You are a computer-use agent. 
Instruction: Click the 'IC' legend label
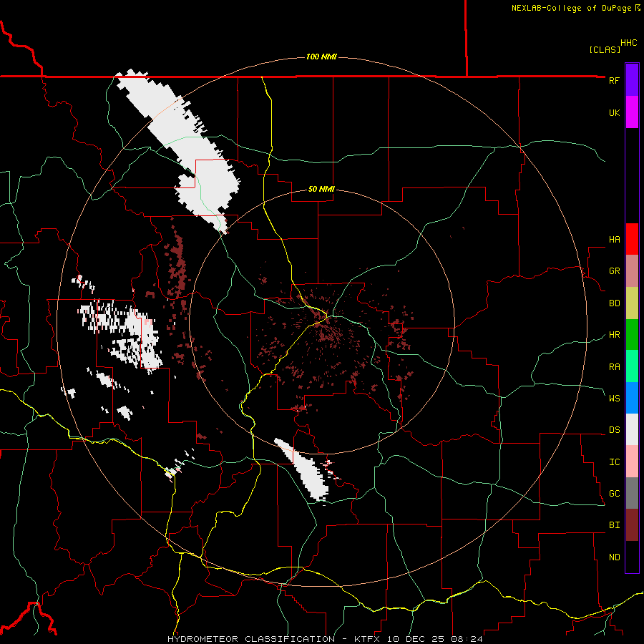614,462
